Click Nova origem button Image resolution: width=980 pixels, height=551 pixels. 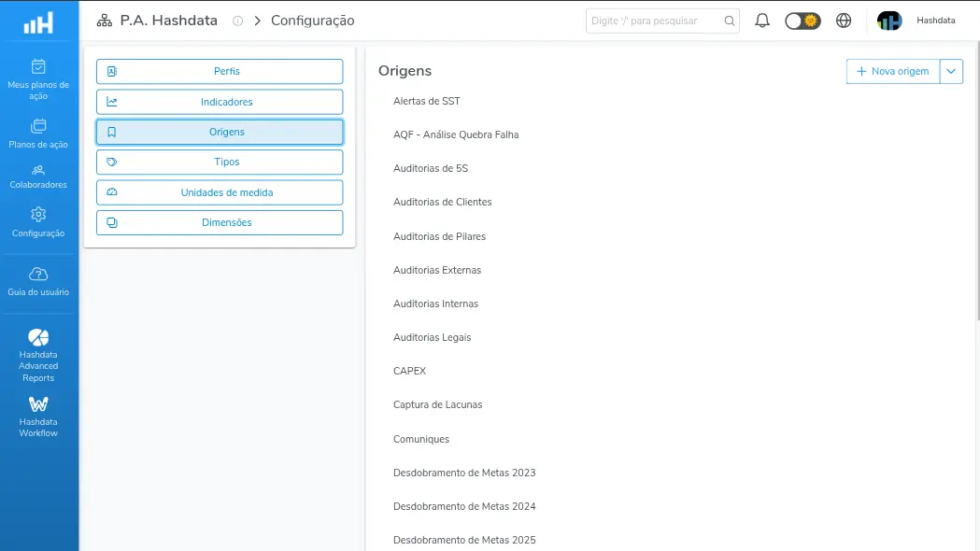(892, 71)
